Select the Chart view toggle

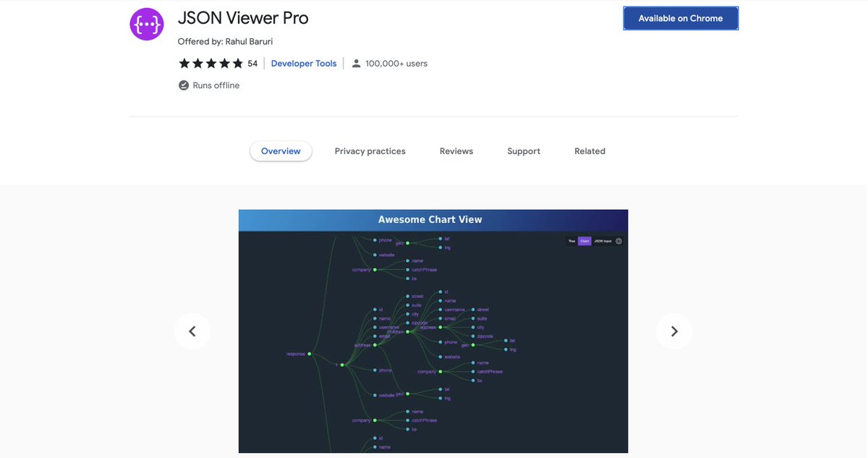point(585,241)
